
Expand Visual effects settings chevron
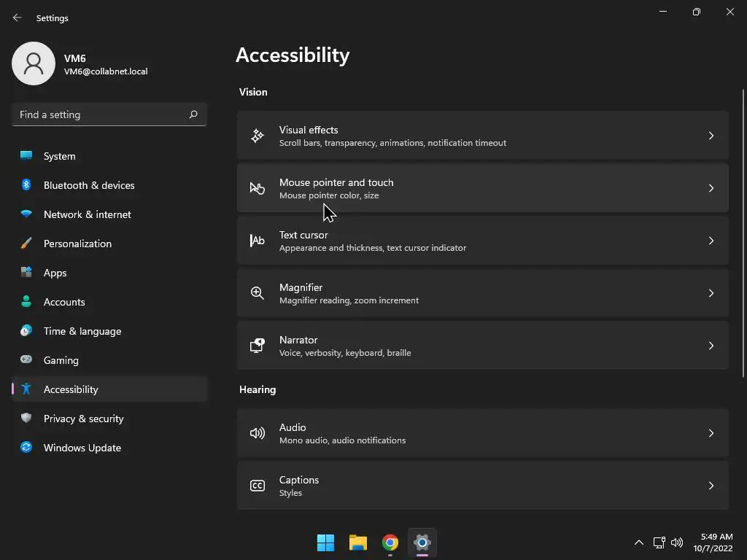(711, 136)
